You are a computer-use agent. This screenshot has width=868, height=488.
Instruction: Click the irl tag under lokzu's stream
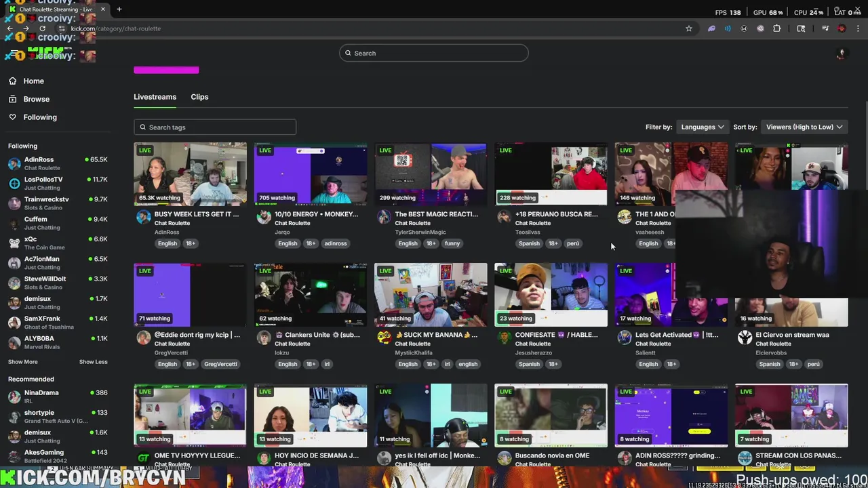[x=327, y=364]
